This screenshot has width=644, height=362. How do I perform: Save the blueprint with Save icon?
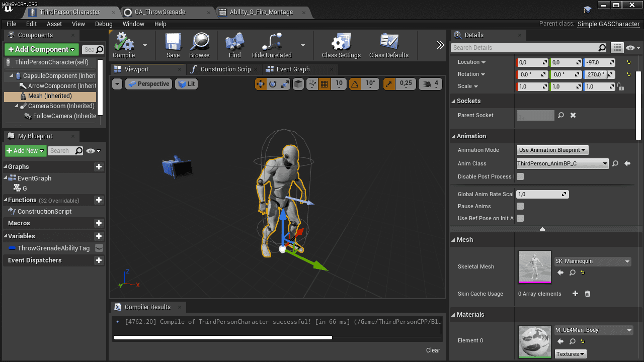(173, 45)
